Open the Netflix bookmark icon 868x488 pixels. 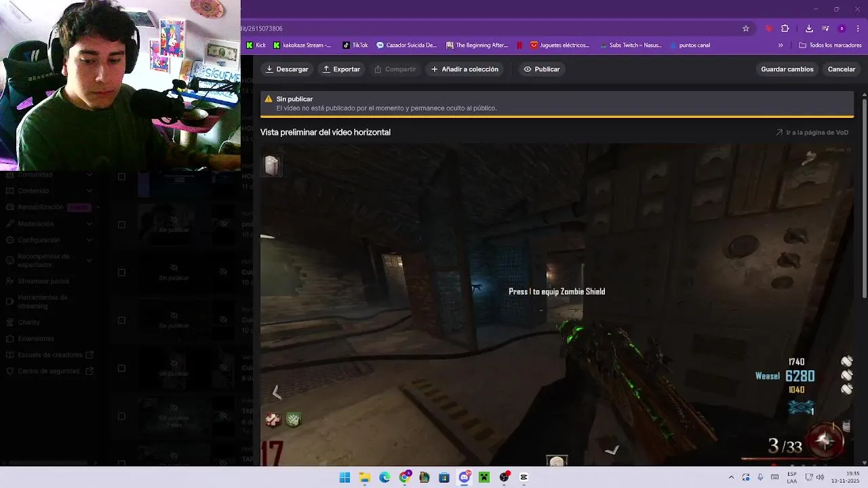(x=519, y=45)
